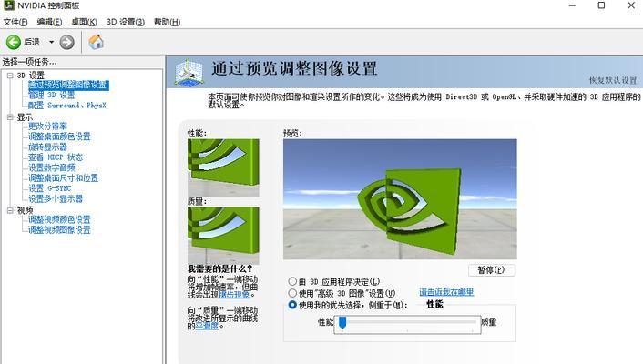Minimize the NVIDIA control panel window

[x=573, y=5]
